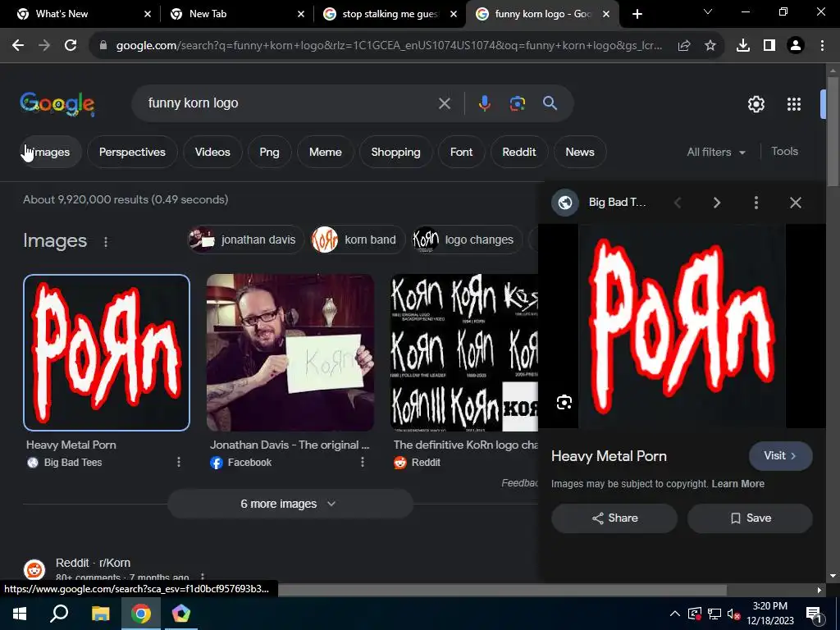This screenshot has width=840, height=630.
Task: Open notification center in taskbar
Action: (x=814, y=614)
